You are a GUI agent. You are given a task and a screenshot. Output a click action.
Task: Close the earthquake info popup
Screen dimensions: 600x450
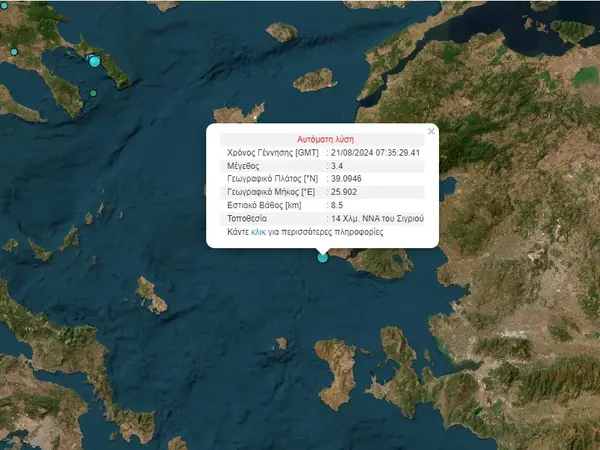click(x=431, y=131)
